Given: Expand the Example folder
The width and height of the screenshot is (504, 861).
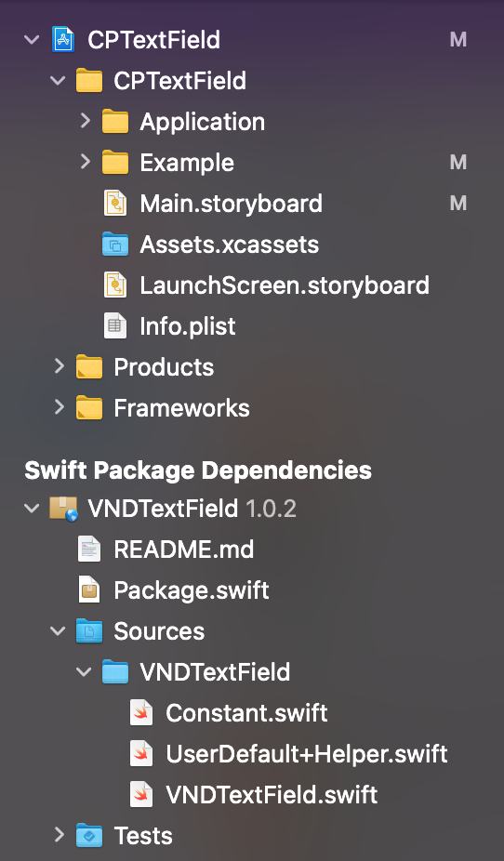Looking at the screenshot, I should click(85, 163).
